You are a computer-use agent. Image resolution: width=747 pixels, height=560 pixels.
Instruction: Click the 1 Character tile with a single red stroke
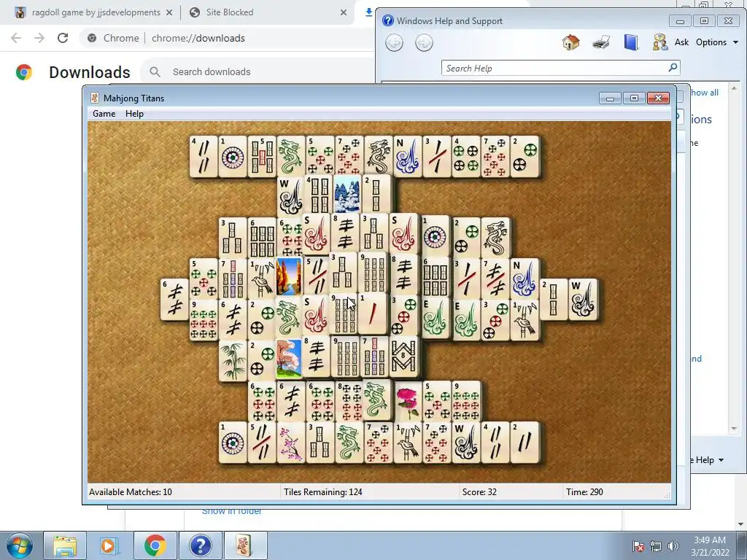pyautogui.click(x=373, y=314)
